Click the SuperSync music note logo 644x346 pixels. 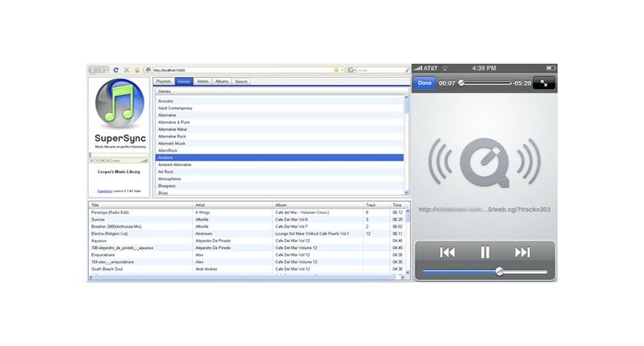(x=120, y=104)
